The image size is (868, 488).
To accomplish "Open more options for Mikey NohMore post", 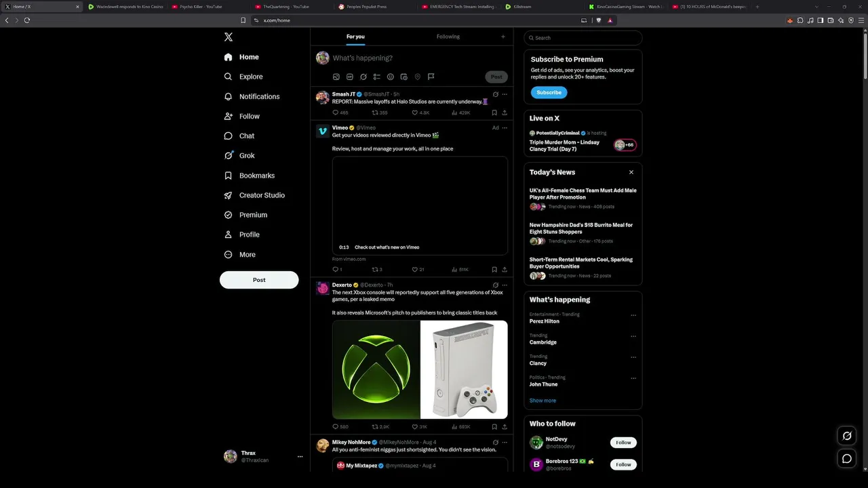I will coord(505,443).
